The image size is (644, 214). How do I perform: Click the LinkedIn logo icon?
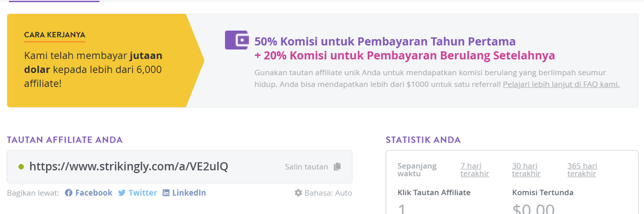[166, 193]
